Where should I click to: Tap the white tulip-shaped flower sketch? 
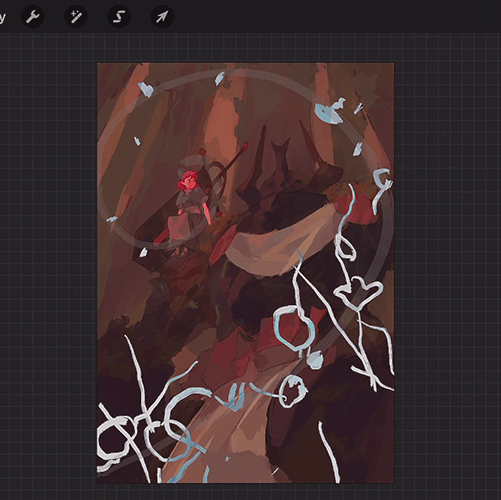coord(358,291)
